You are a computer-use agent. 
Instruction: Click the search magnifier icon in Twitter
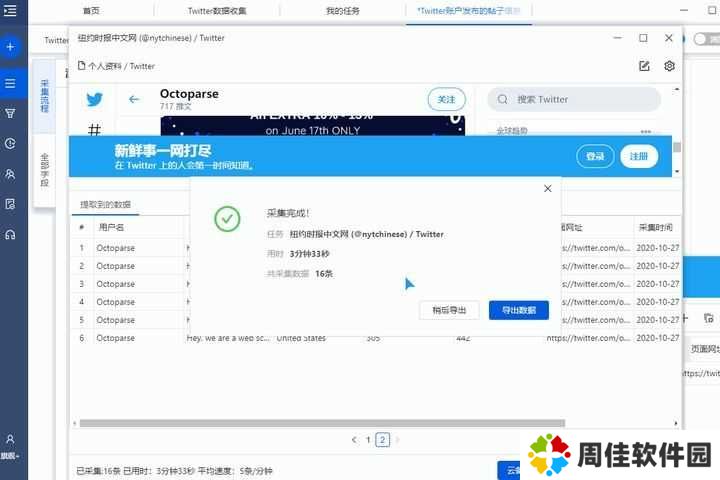click(503, 99)
